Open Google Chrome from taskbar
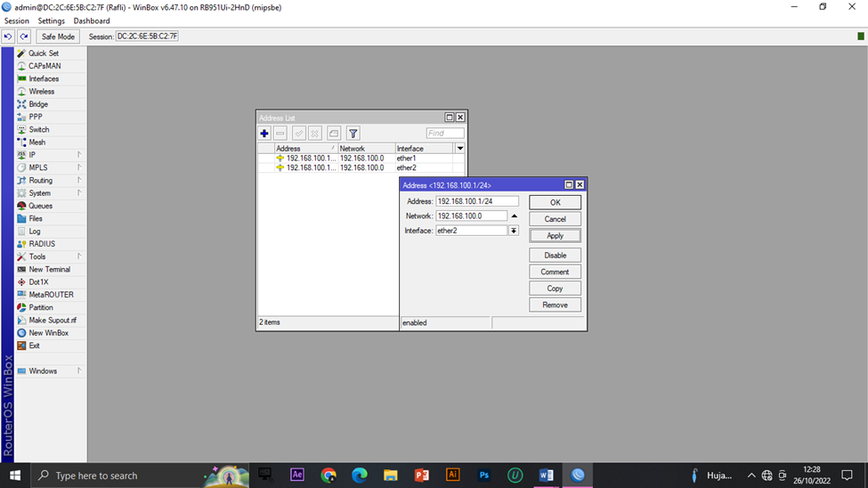The height and width of the screenshot is (488, 868). click(x=329, y=476)
